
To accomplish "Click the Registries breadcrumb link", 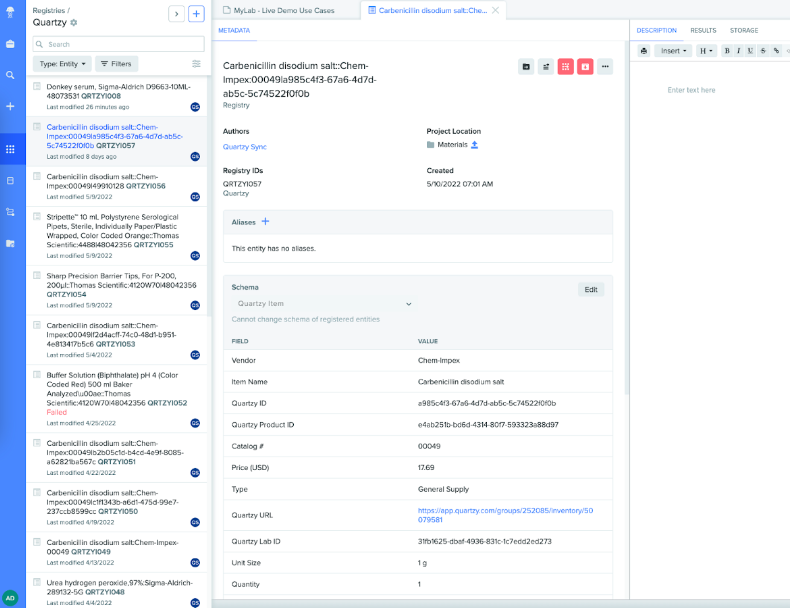I will (x=49, y=11).
